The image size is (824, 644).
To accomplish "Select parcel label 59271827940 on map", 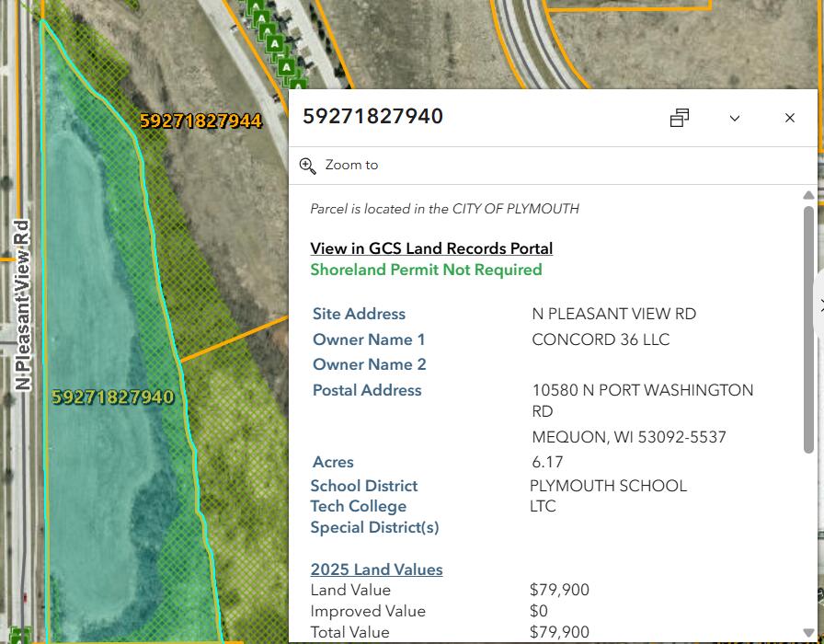I will (112, 397).
